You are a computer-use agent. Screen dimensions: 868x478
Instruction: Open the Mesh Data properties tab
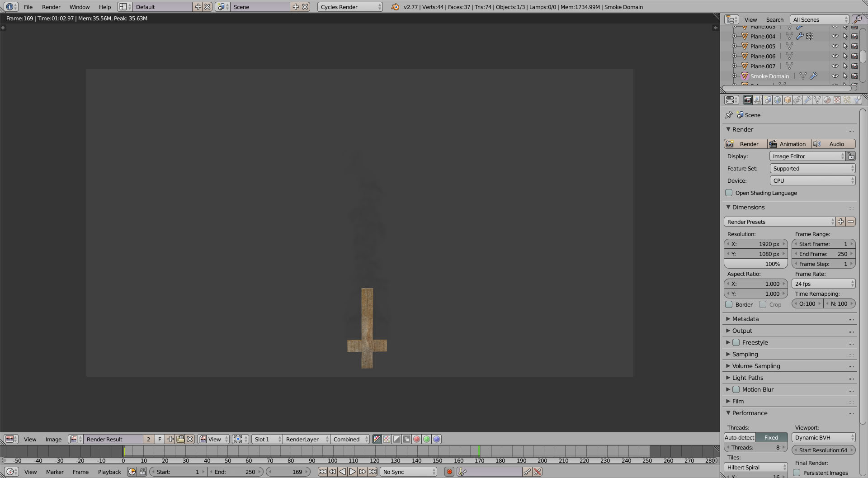(817, 100)
